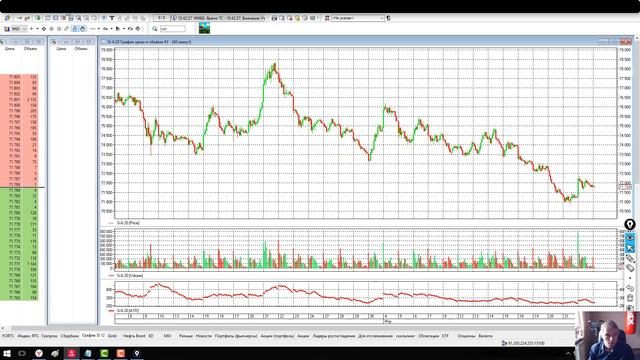Click the green circle icon in top toolbar
This screenshot has height=360, width=640.
click(x=38, y=18)
